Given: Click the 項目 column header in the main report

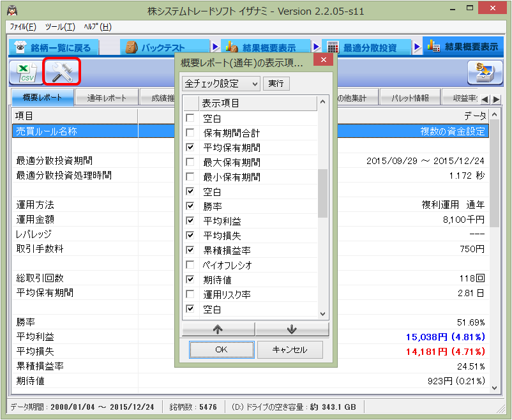Looking at the screenshot, I should pos(75,116).
